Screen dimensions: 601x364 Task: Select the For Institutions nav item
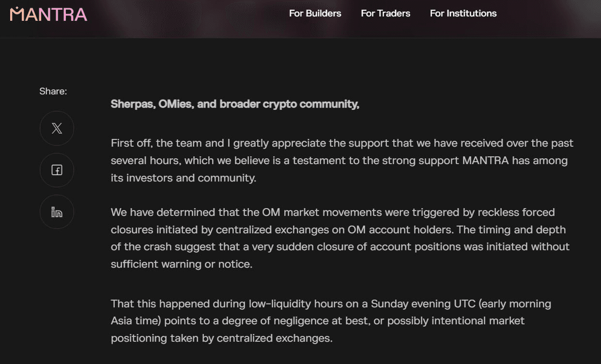coord(463,14)
